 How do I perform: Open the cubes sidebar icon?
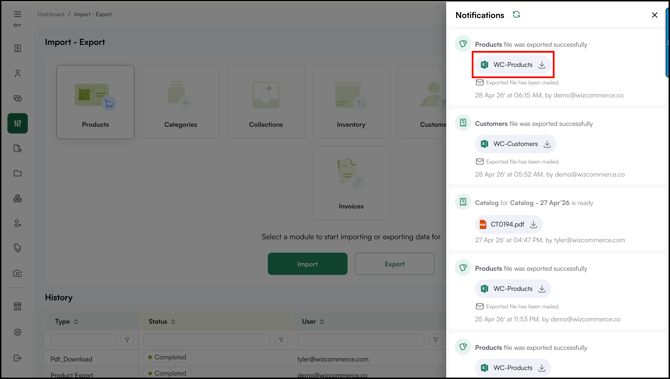point(18,198)
